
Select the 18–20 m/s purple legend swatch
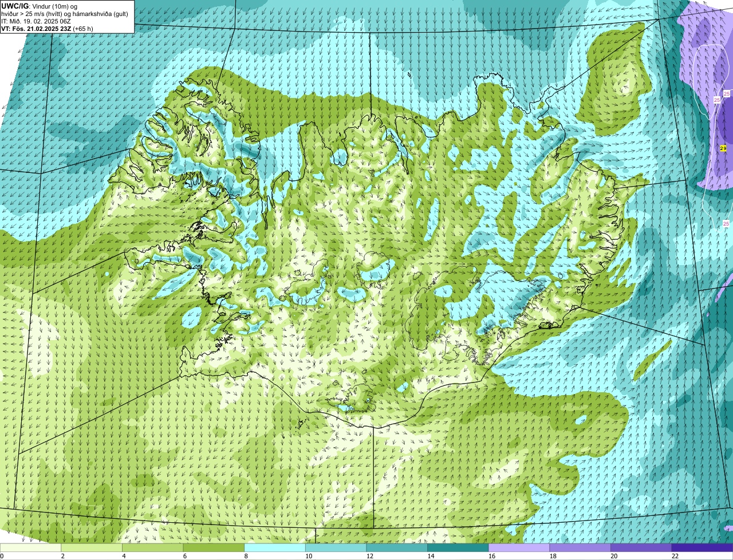tap(580, 547)
